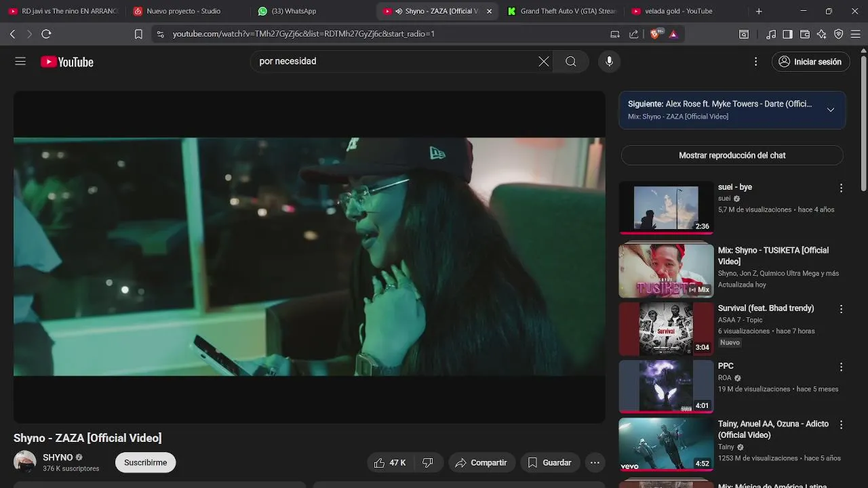This screenshot has height=488, width=868.
Task: Dislike the video with thumbs down
Action: [428, 463]
